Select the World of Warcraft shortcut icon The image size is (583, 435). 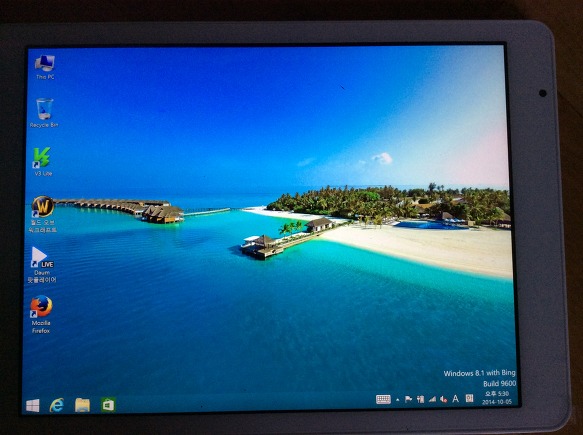[43, 215]
